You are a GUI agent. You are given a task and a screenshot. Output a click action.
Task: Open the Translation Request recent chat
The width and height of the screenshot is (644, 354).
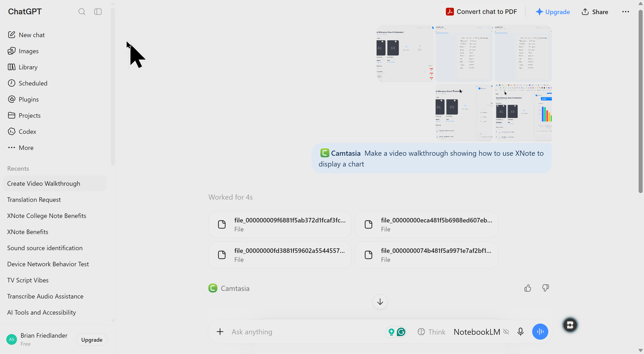(34, 200)
